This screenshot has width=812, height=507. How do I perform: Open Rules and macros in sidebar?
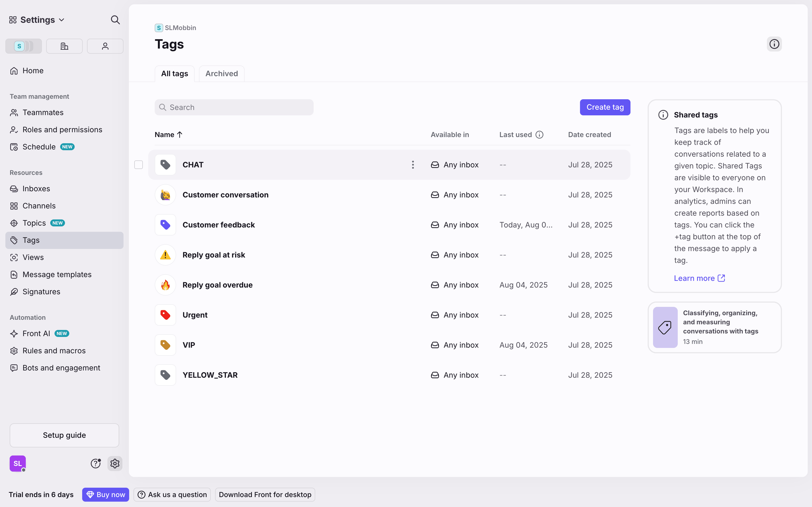coord(54,351)
